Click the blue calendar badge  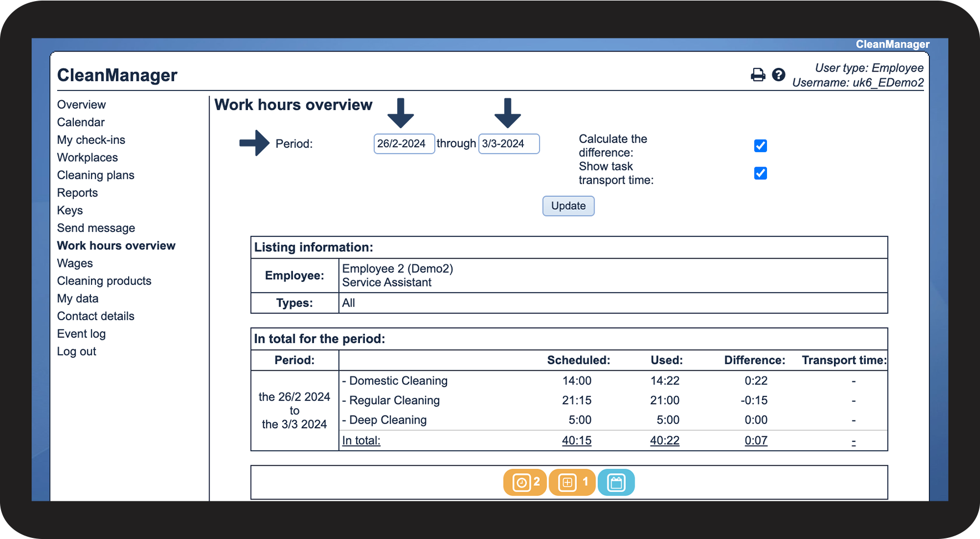coord(616,482)
